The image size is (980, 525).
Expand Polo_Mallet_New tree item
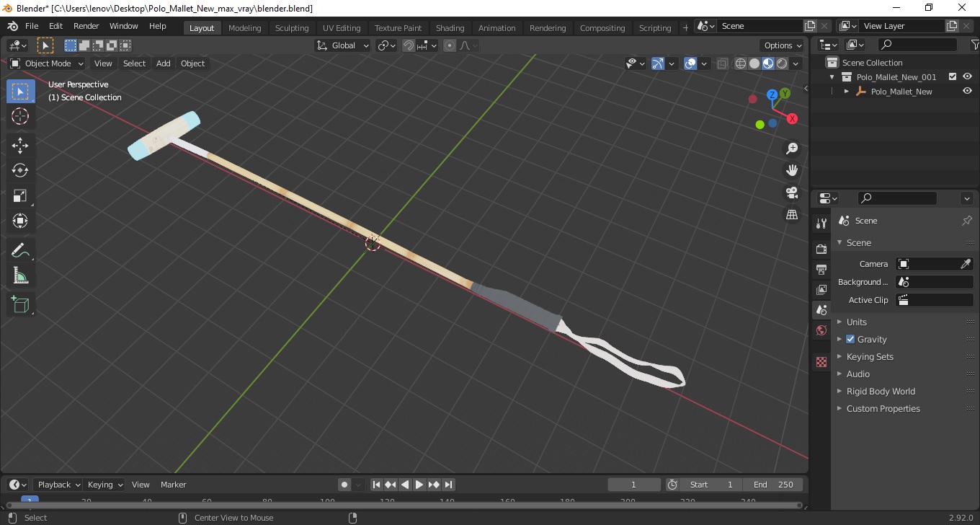pyautogui.click(x=847, y=92)
